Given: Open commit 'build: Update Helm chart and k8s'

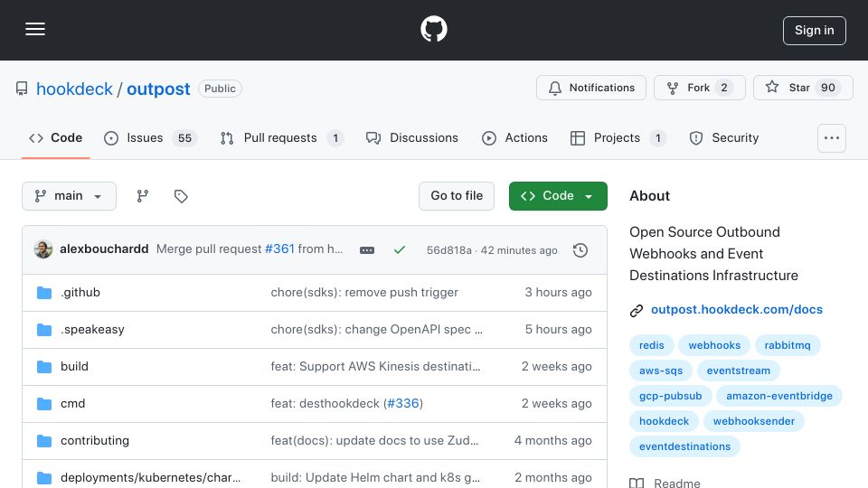Looking at the screenshot, I should (375, 477).
